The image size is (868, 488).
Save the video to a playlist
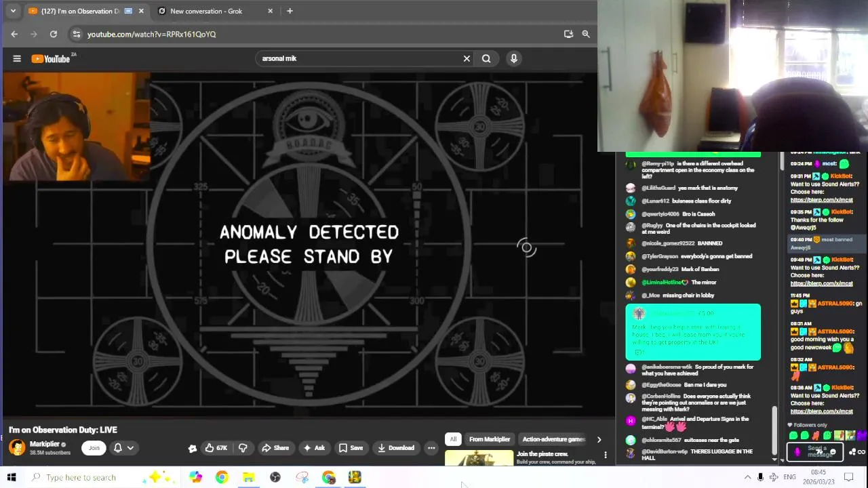pos(351,448)
